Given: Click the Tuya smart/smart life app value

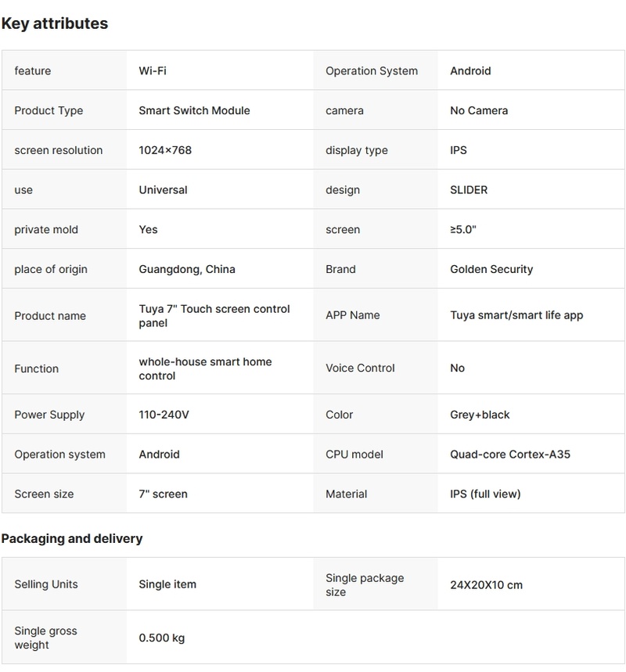Looking at the screenshot, I should (516, 315).
